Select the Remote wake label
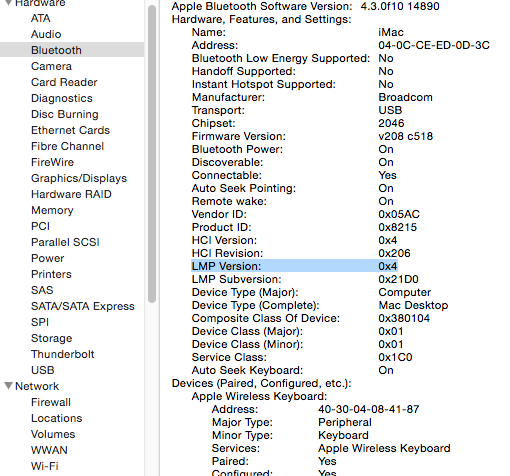Screen dimensions: 510x476 [229, 201]
